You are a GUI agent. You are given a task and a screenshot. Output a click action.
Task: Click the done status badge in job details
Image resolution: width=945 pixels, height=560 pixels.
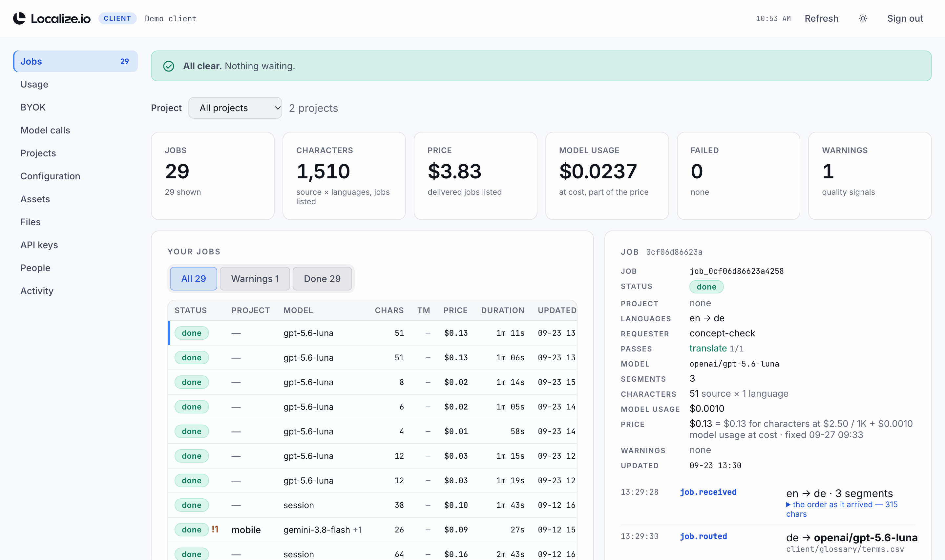coord(706,287)
